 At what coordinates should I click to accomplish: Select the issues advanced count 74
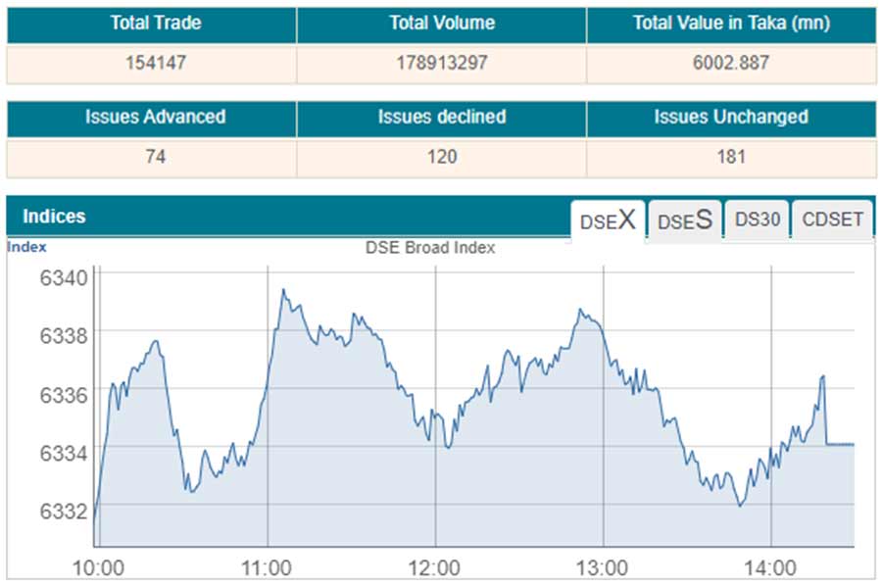(153, 156)
